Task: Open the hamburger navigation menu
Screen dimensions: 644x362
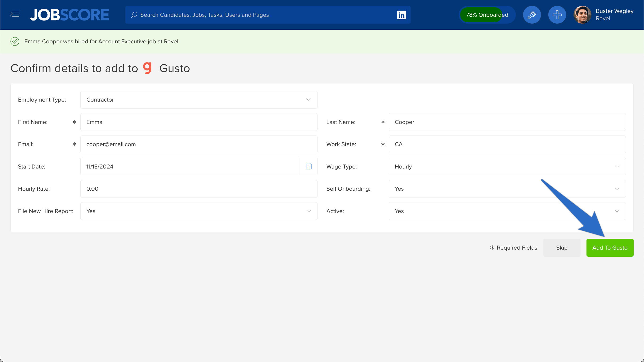Action: tap(15, 14)
